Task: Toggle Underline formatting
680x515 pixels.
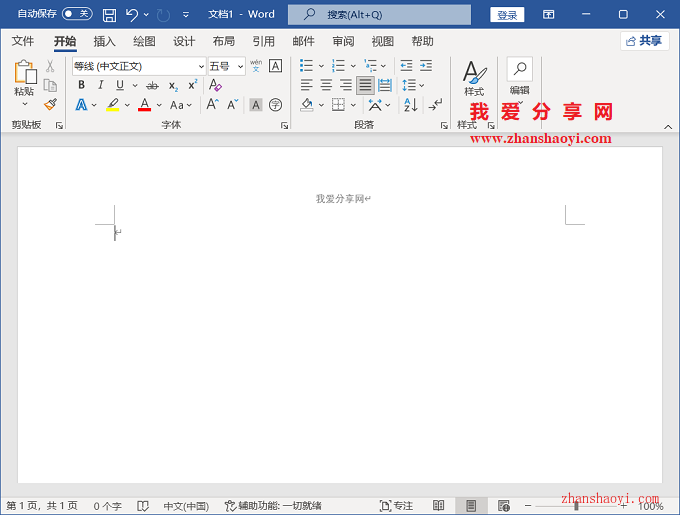Action: tap(120, 85)
